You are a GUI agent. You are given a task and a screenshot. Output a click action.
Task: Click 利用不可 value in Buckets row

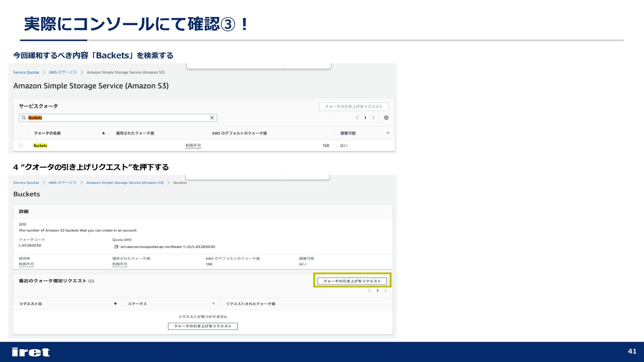tap(193, 145)
